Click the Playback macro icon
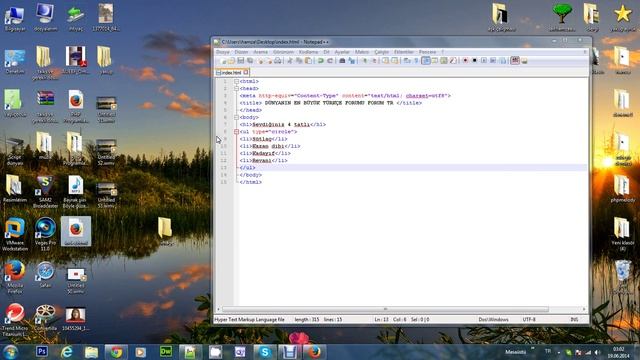Screen dimensions: 640x360 pyautogui.click(x=484, y=61)
